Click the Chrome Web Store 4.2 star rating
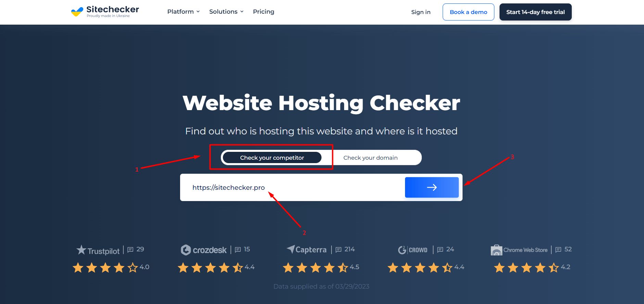 pos(532,267)
